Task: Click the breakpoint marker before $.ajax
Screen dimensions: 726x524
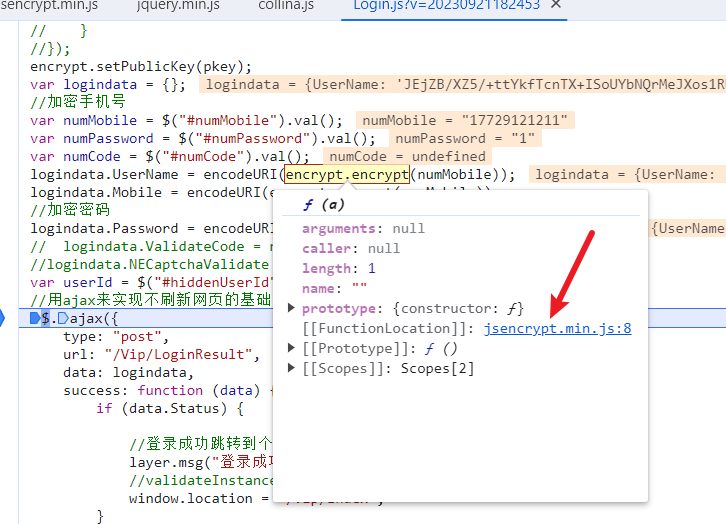Action: [35, 318]
